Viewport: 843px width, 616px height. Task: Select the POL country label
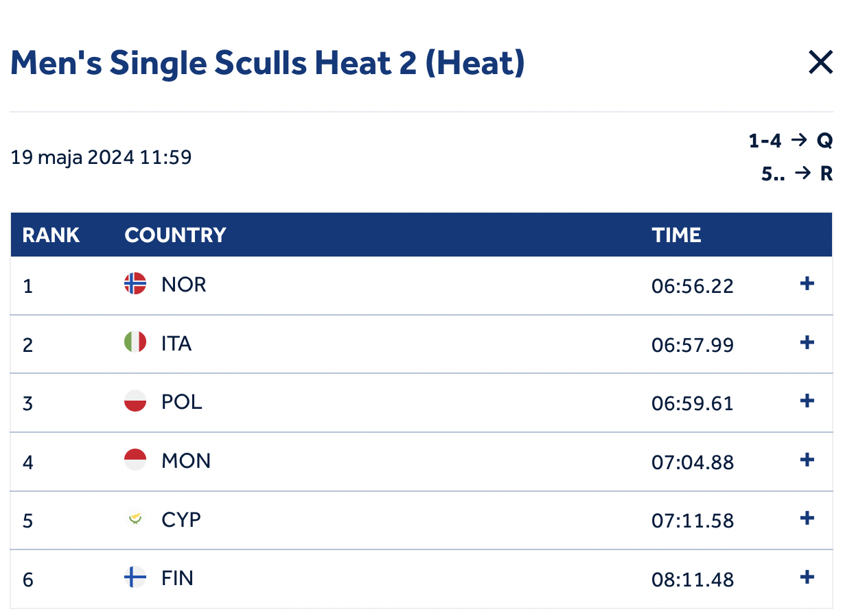pyautogui.click(x=182, y=401)
